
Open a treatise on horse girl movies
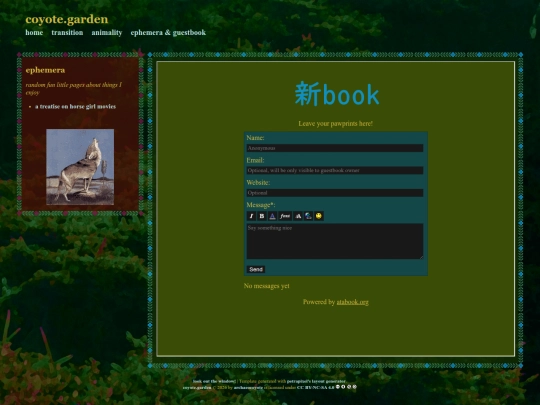coord(75,107)
